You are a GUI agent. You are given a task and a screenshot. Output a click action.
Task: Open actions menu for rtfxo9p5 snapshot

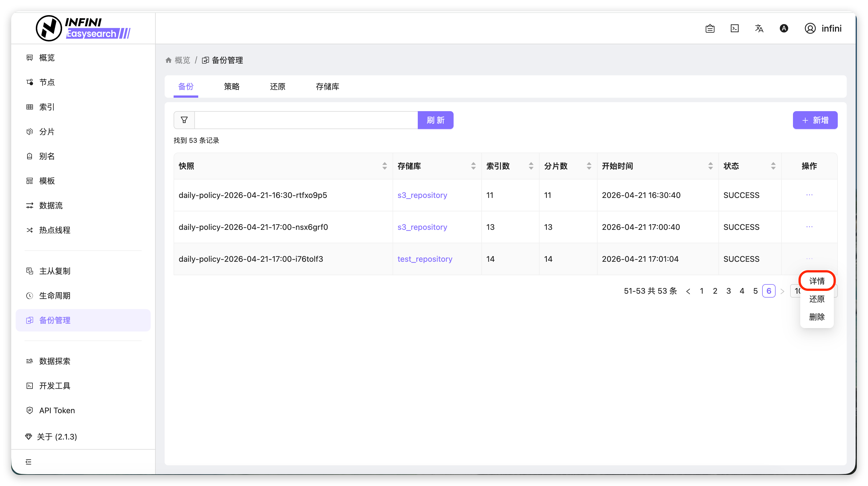(x=809, y=195)
